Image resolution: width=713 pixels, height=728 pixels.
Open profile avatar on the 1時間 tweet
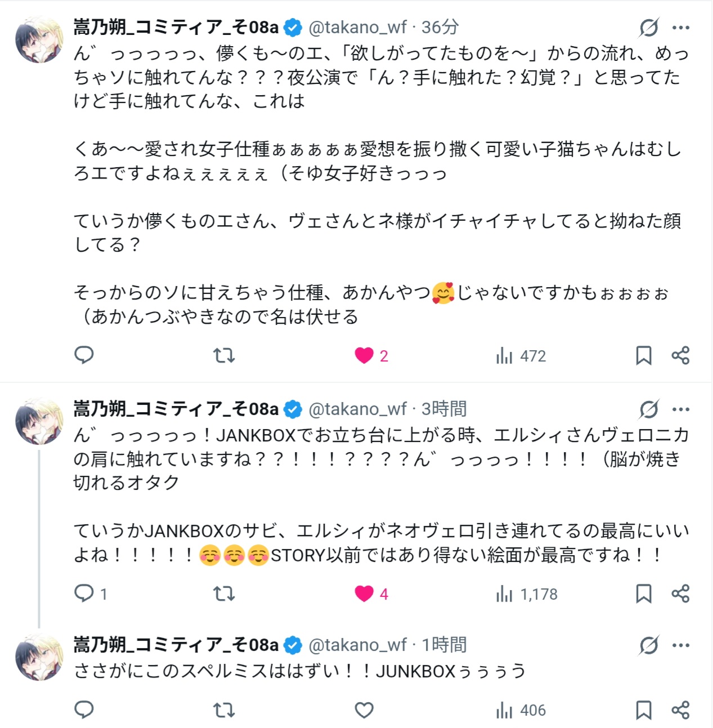[39, 657]
